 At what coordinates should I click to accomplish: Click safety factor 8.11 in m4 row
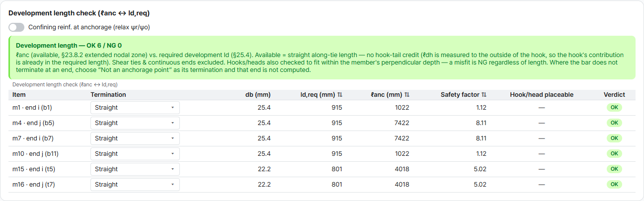click(480, 123)
